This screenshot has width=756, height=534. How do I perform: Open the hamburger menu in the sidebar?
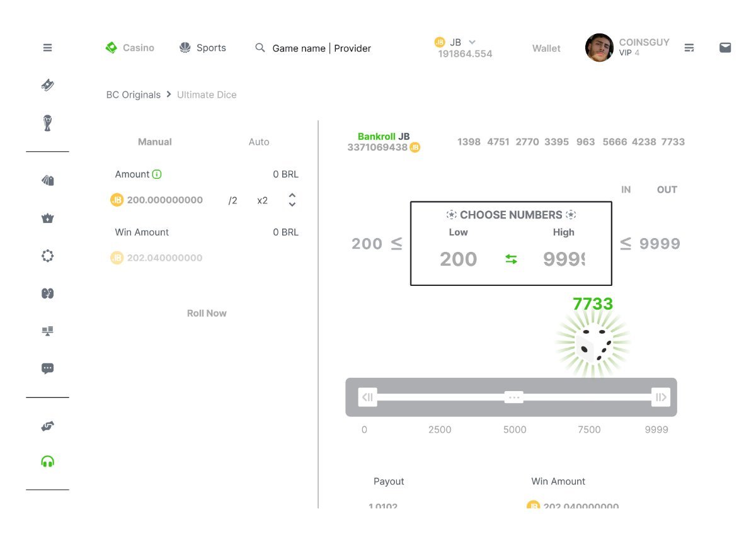[x=47, y=48]
